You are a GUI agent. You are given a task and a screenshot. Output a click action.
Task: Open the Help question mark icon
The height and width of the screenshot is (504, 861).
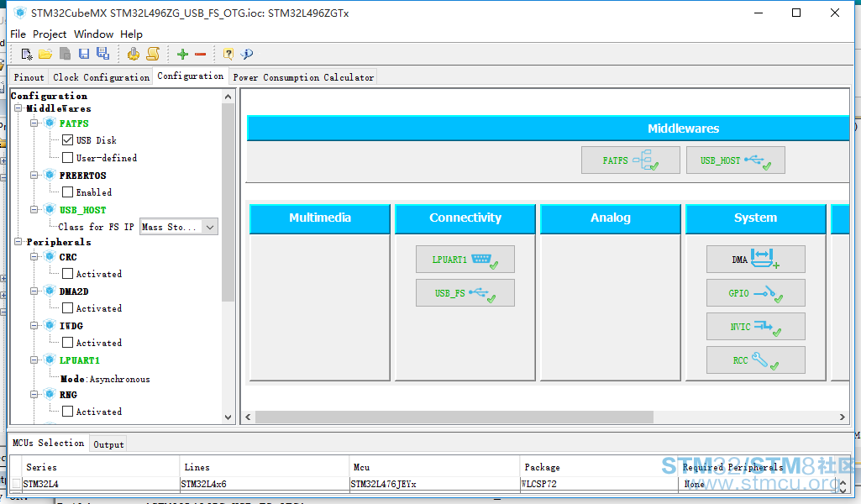228,54
